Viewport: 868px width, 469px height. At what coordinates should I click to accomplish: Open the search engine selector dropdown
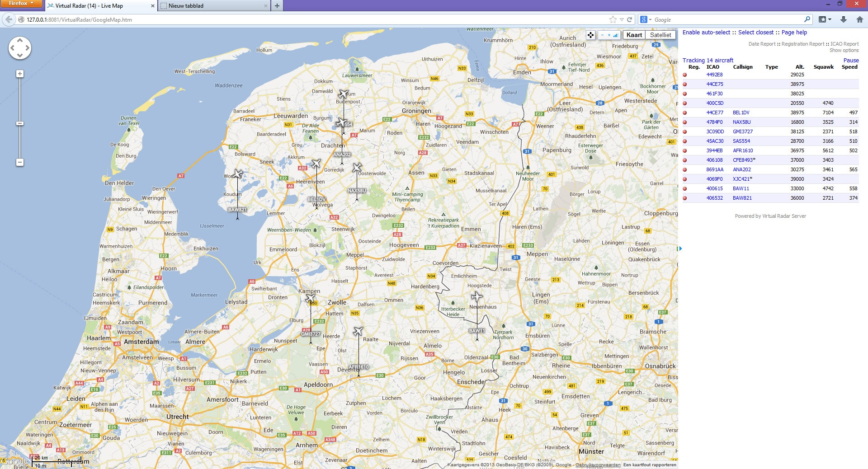[x=646, y=19]
